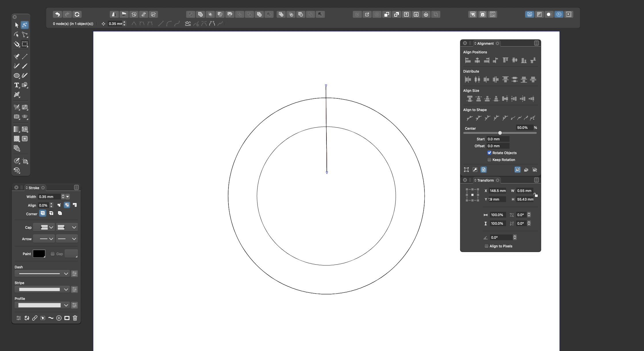Enable the Align to Pixels checkbox
This screenshot has height=351, width=644.
coord(486,246)
